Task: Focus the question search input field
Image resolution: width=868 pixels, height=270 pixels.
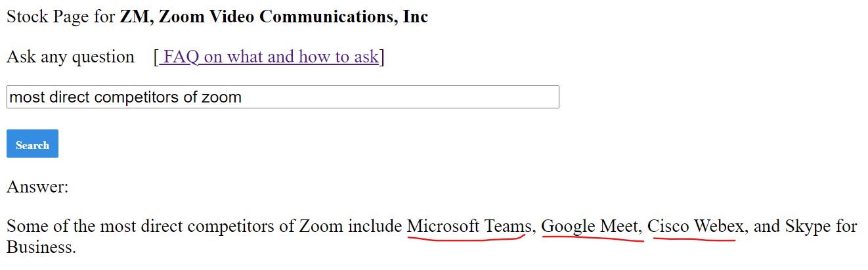Action: click(283, 97)
